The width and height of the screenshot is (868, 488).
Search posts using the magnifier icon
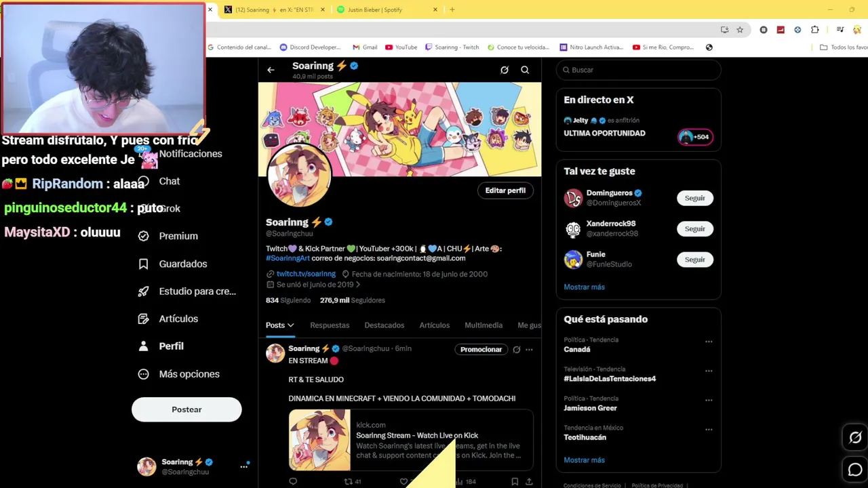tap(525, 70)
